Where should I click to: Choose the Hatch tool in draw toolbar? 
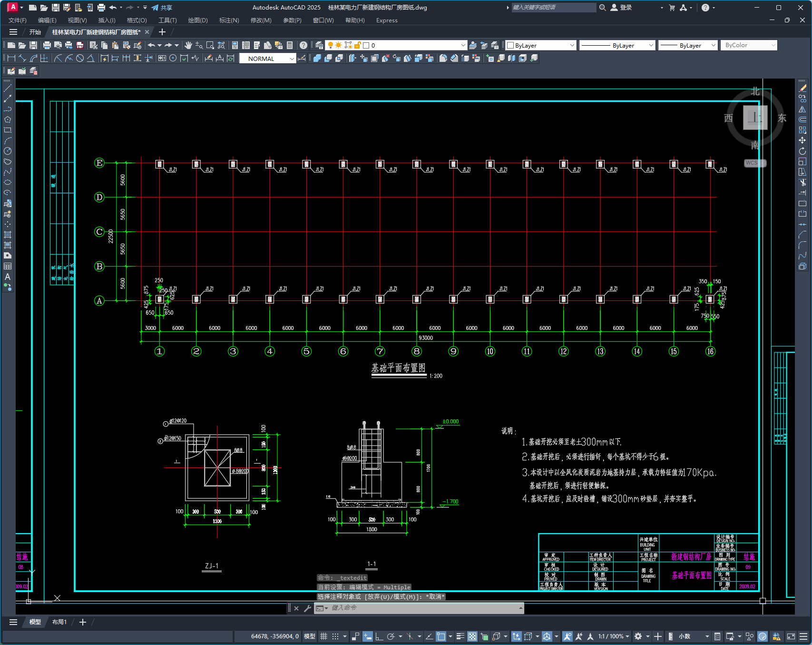click(x=8, y=235)
